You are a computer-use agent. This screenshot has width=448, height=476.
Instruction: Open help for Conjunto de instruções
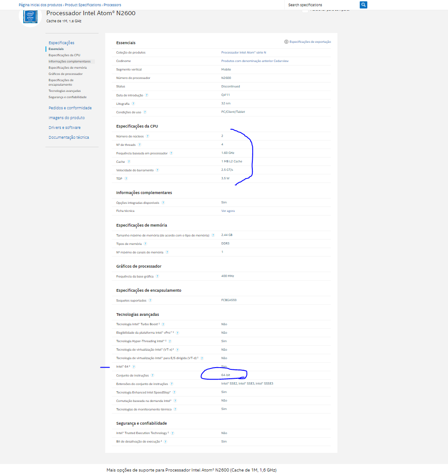coord(152,376)
